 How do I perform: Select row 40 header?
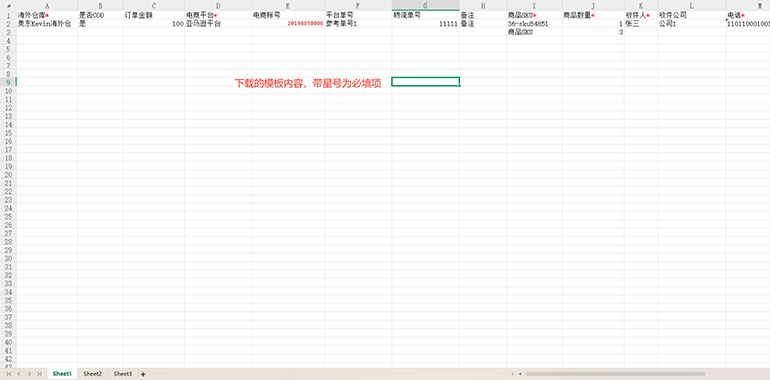coord(8,342)
